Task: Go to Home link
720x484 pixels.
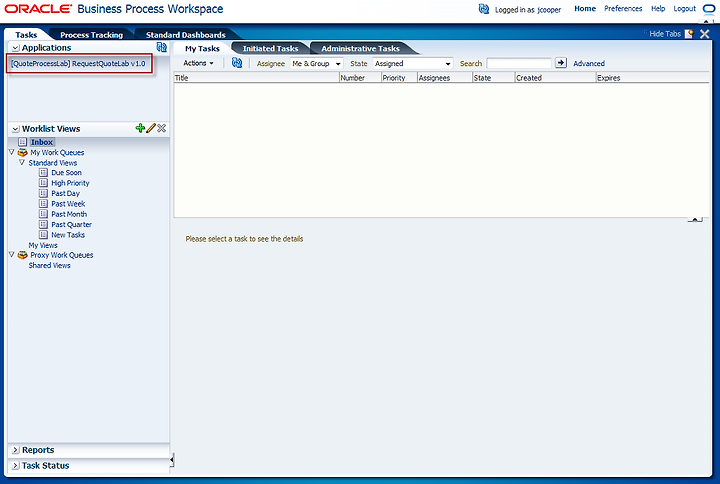Action: (585, 9)
